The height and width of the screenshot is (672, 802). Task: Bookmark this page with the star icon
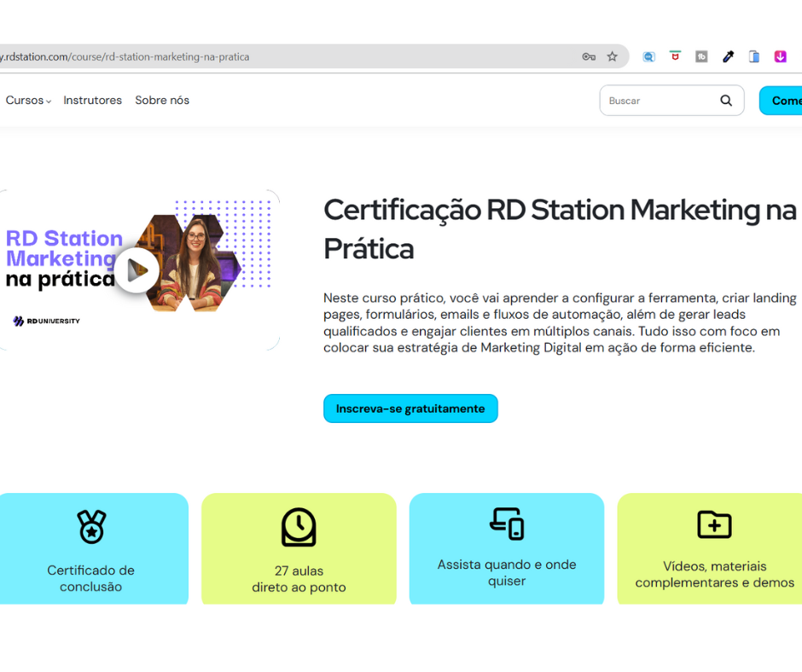(612, 57)
